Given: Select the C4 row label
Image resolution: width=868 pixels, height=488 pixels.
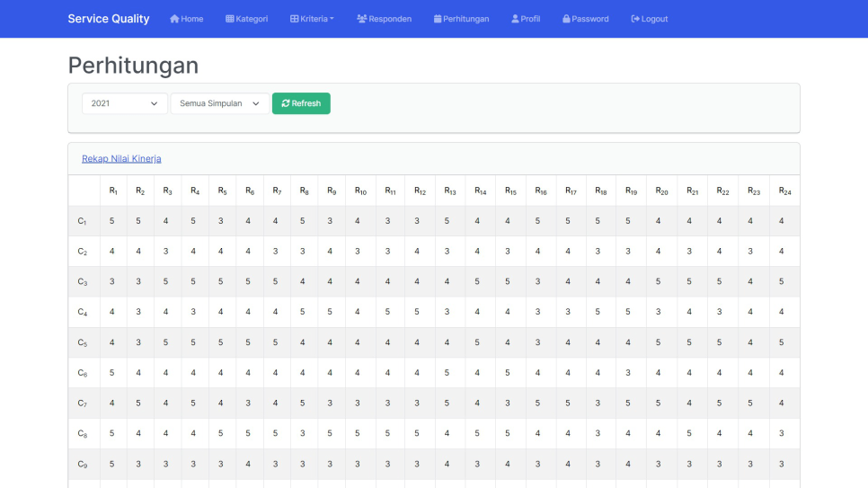Looking at the screenshot, I should coord(82,312).
